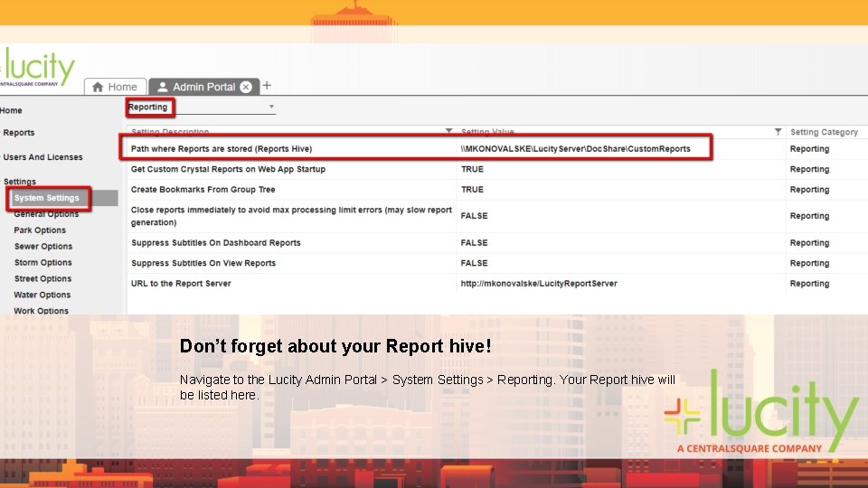Expand Settings in the sidebar

point(19,182)
